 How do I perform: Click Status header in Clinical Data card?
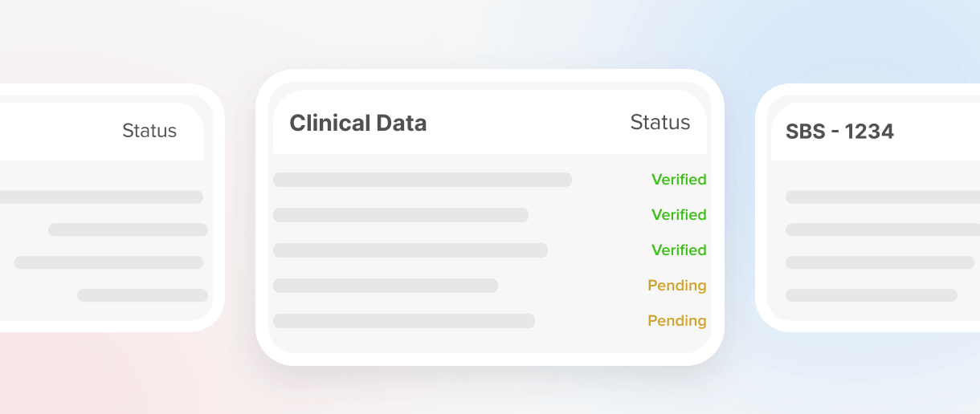659,122
